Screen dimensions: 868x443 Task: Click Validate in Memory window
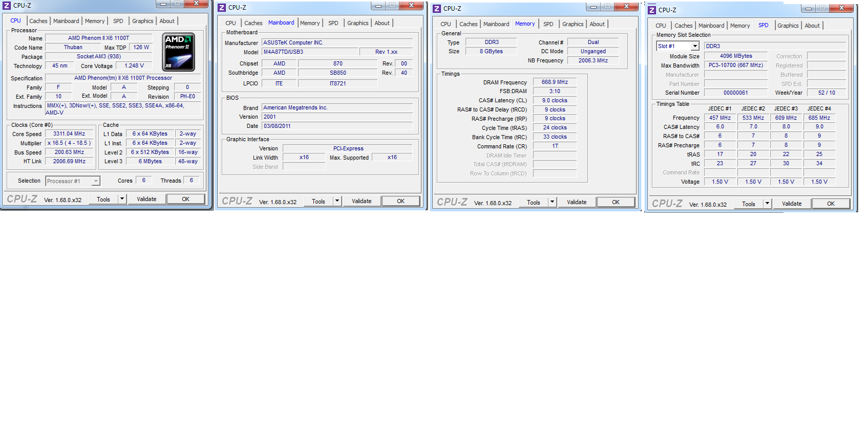[577, 202]
